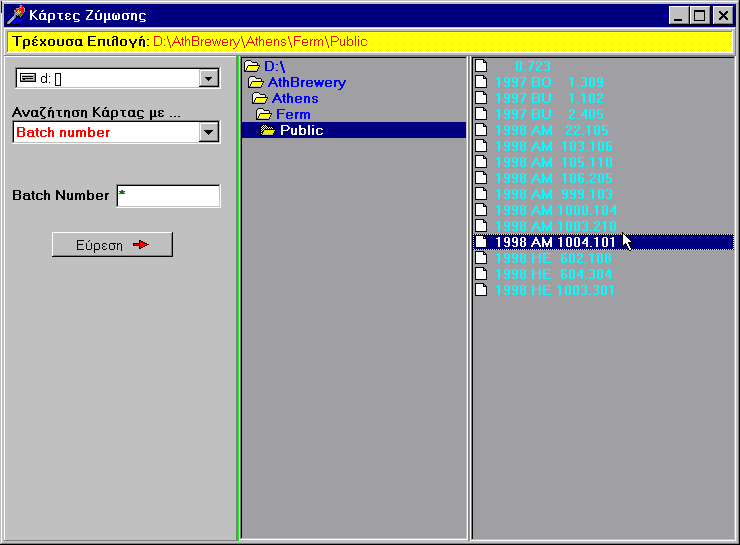
Task: Click file icon of 1997 BO 1.309
Action: pyautogui.click(x=481, y=82)
